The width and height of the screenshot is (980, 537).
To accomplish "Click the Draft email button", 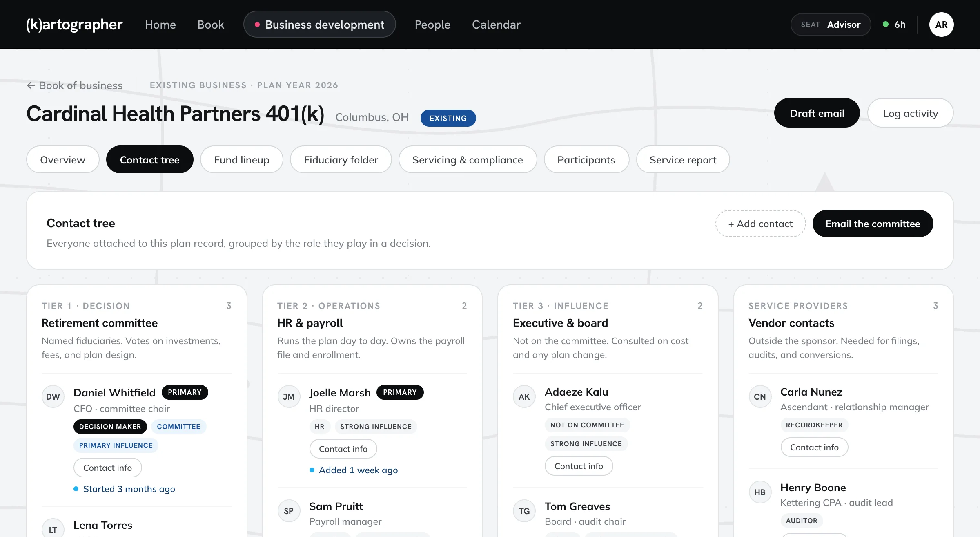I will point(817,113).
